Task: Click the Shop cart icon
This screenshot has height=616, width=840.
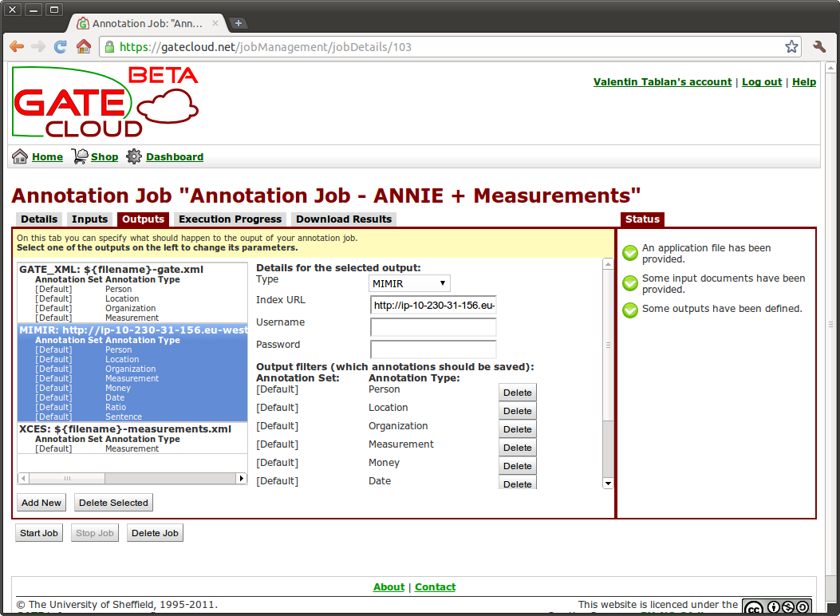Action: tap(79, 156)
